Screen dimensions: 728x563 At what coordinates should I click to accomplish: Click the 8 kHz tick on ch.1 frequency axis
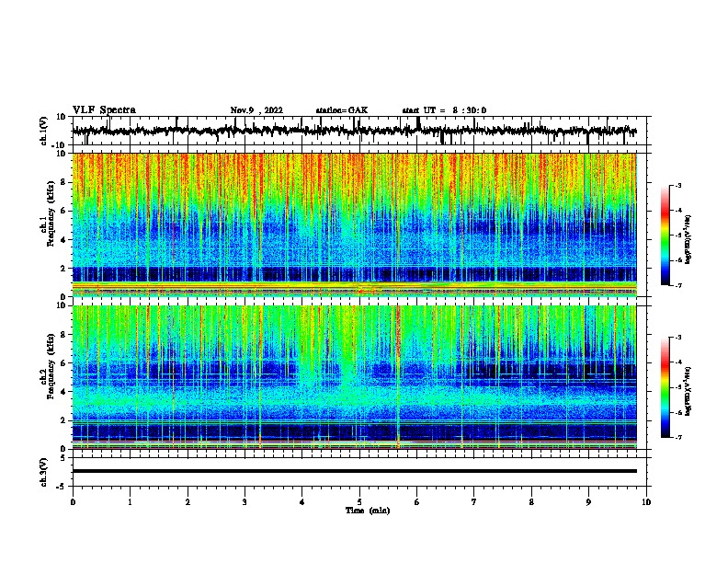[x=63, y=182]
